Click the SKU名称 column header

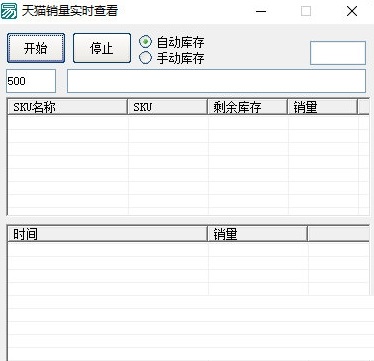[x=67, y=107]
